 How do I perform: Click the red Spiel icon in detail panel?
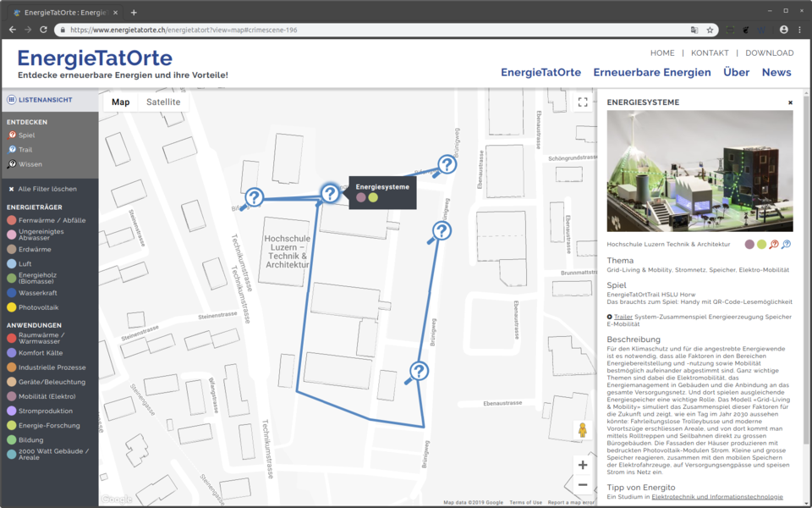point(774,244)
